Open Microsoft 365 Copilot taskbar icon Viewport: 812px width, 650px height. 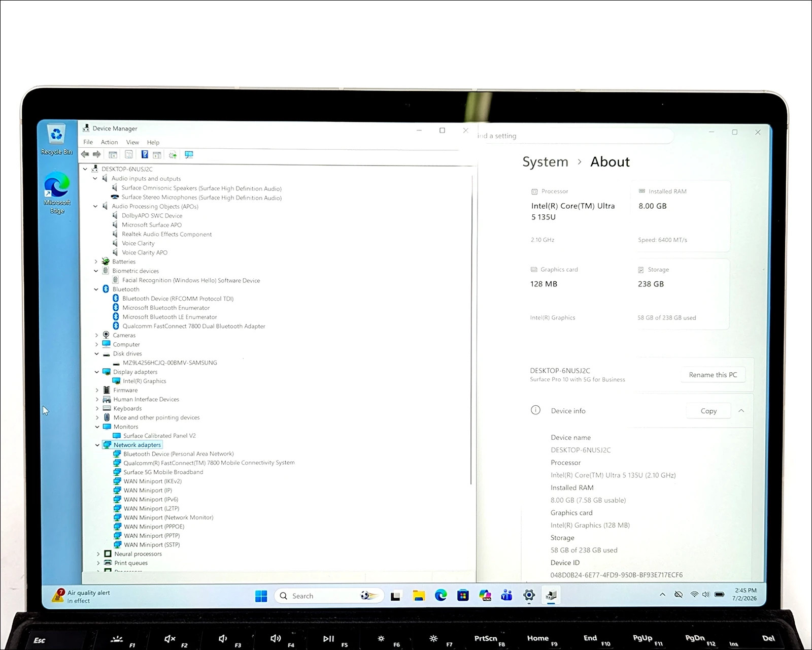click(x=485, y=595)
